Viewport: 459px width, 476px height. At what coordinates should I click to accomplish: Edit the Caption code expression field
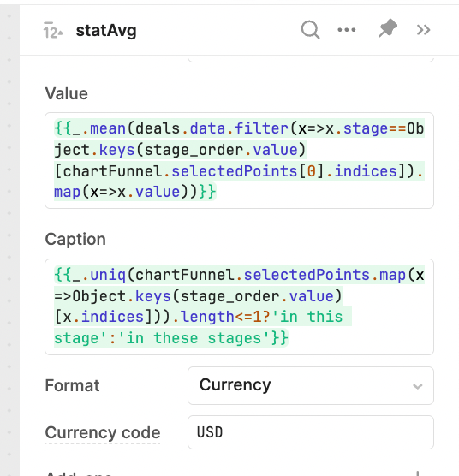click(x=239, y=306)
